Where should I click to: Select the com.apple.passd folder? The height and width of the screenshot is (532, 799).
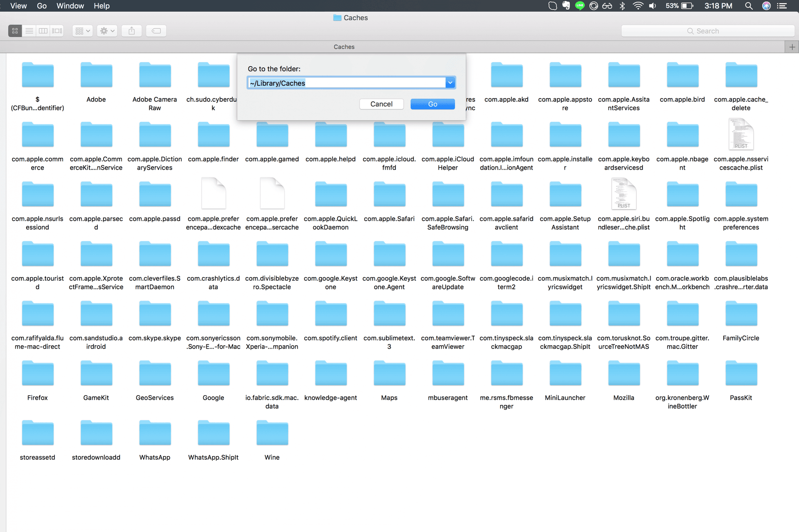pos(155,194)
